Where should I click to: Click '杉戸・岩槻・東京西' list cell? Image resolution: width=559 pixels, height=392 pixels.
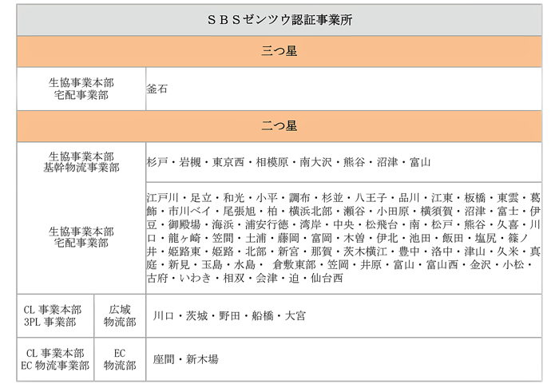(343, 162)
